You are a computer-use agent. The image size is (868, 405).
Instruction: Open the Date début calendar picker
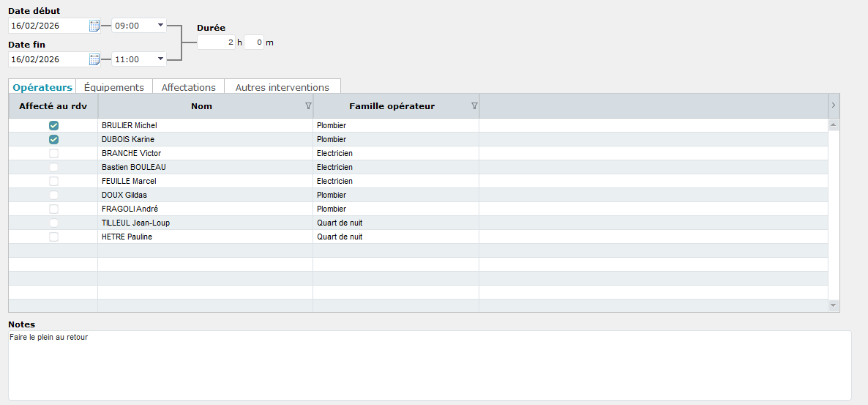pyautogui.click(x=94, y=26)
